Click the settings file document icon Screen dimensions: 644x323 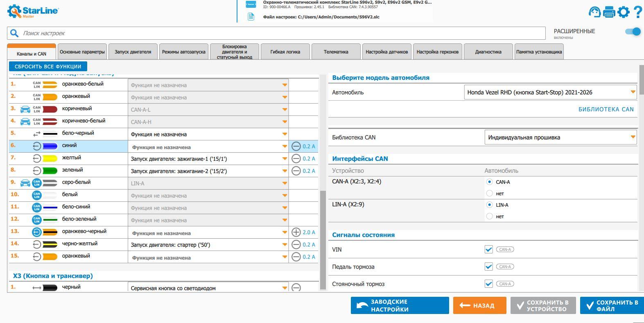tap(251, 17)
